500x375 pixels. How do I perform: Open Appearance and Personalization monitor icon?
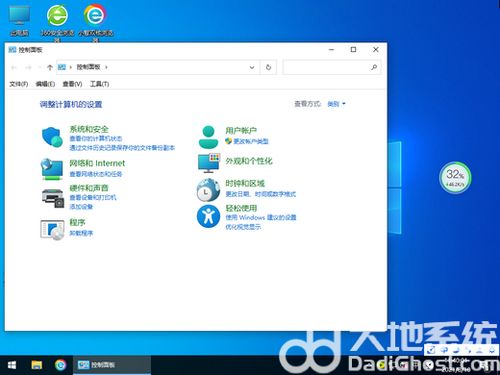pyautogui.click(x=209, y=163)
